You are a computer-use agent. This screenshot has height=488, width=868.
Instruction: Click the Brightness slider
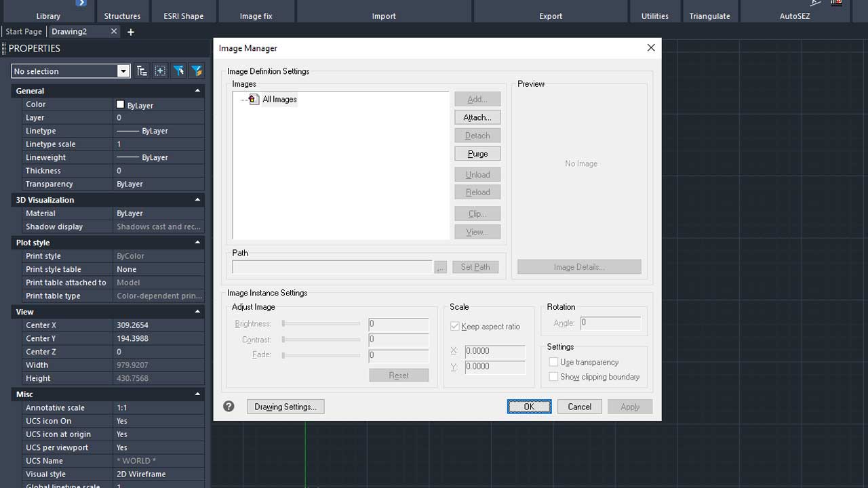tap(321, 324)
